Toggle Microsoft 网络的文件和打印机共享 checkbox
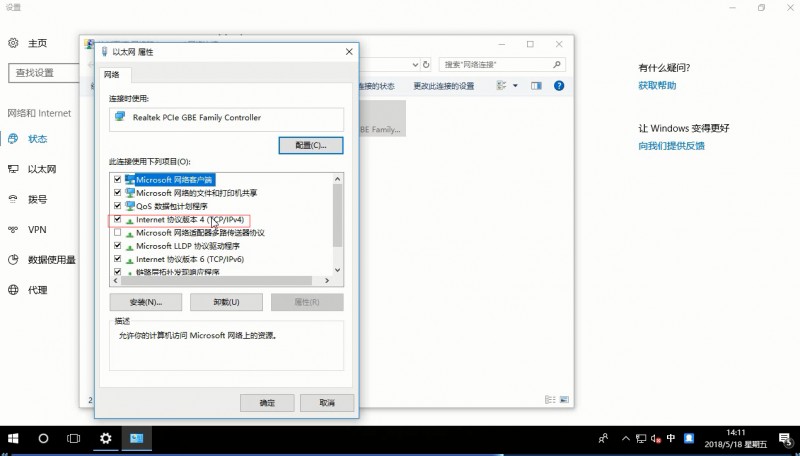The height and width of the screenshot is (456, 800). tap(117, 193)
